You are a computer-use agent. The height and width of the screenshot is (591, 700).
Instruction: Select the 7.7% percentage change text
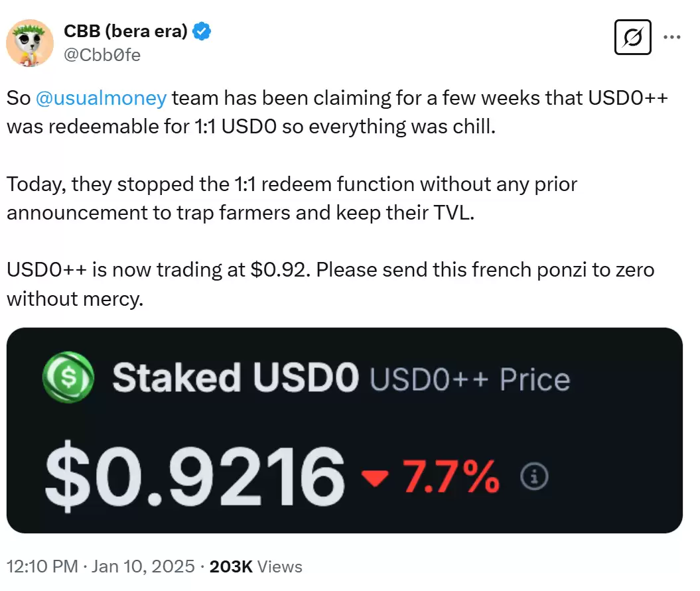[451, 475]
